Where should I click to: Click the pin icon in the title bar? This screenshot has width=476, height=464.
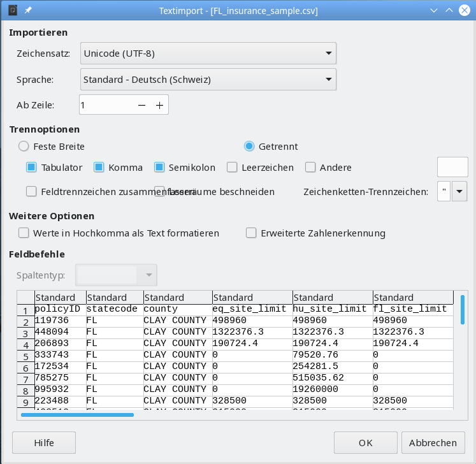point(29,11)
